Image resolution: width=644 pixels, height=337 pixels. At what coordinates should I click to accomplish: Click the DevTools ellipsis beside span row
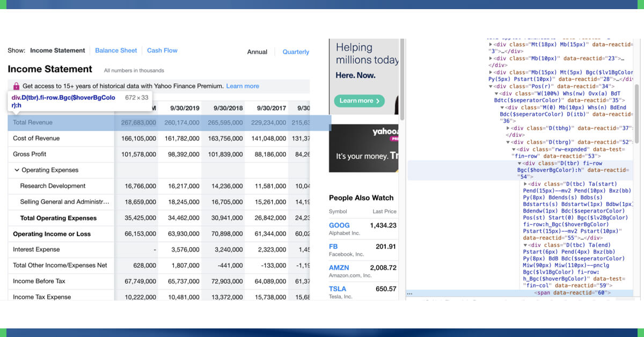click(x=409, y=294)
